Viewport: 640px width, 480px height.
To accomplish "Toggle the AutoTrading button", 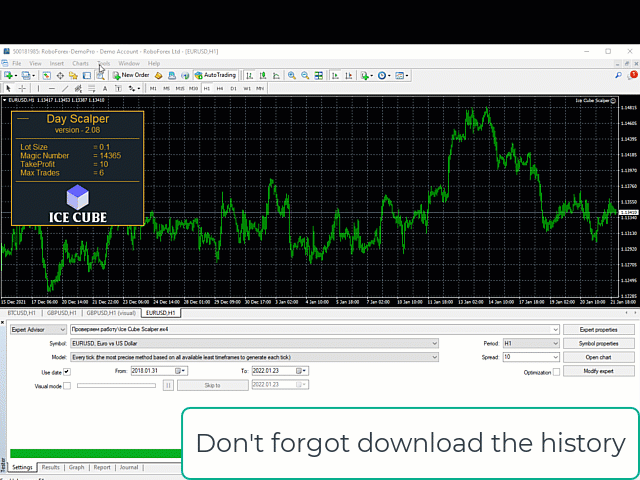I will 216,75.
